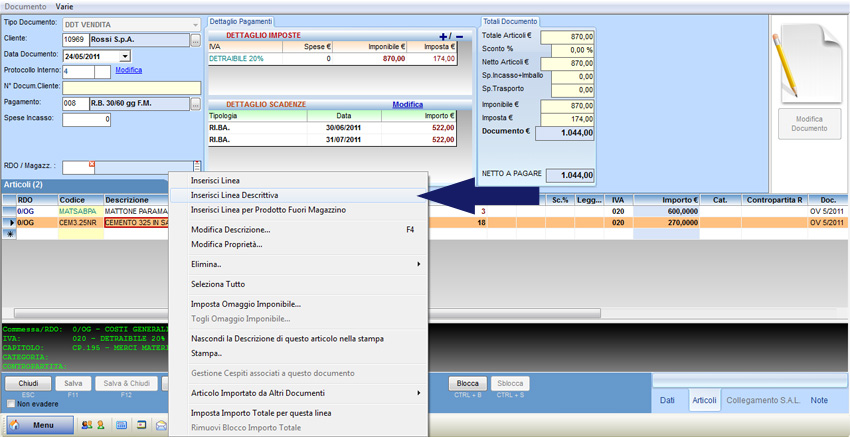Click the Chiudi button

[28, 383]
